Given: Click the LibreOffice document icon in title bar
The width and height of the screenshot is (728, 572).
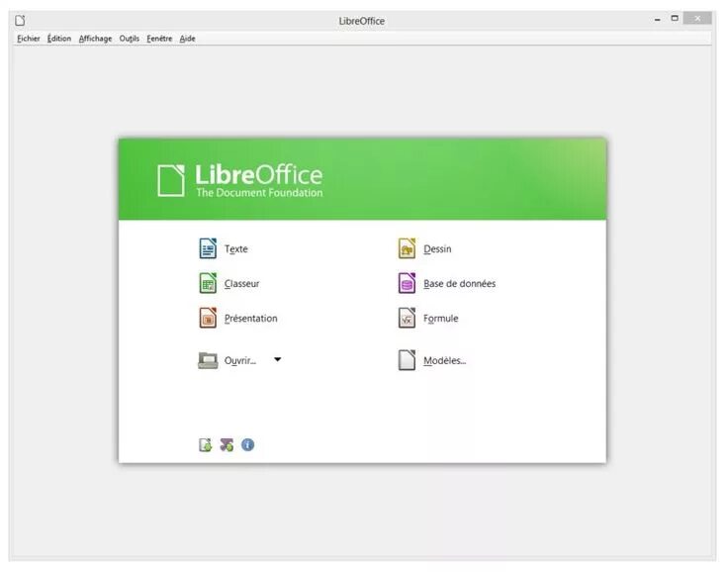Looking at the screenshot, I should pos(20,21).
